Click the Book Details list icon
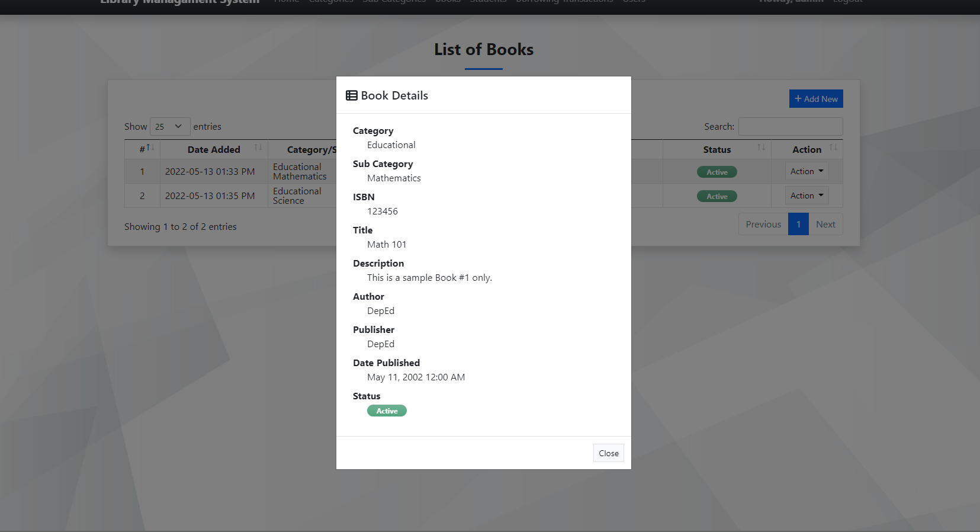The width and height of the screenshot is (980, 532). (x=352, y=95)
